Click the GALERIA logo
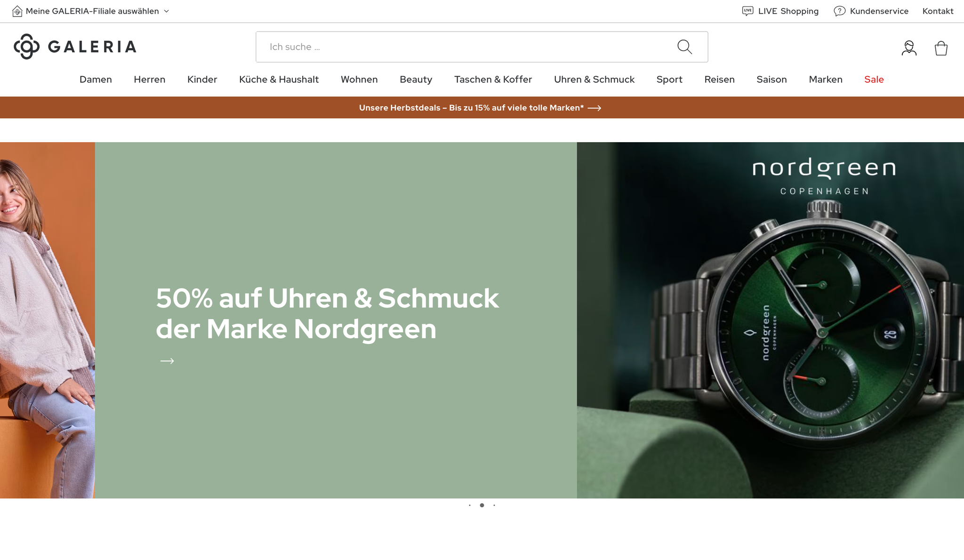The height and width of the screenshot is (560, 964). 75,47
